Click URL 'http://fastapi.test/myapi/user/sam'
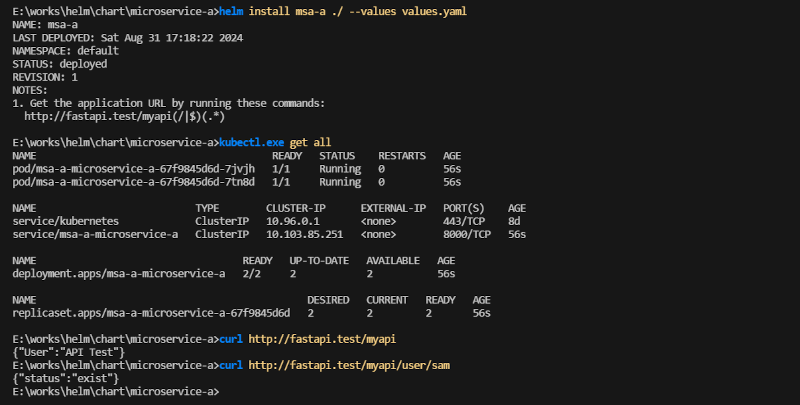The width and height of the screenshot is (800, 405). click(349, 365)
